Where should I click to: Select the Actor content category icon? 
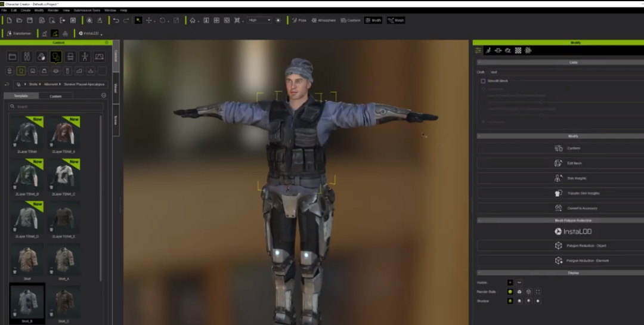(27, 57)
